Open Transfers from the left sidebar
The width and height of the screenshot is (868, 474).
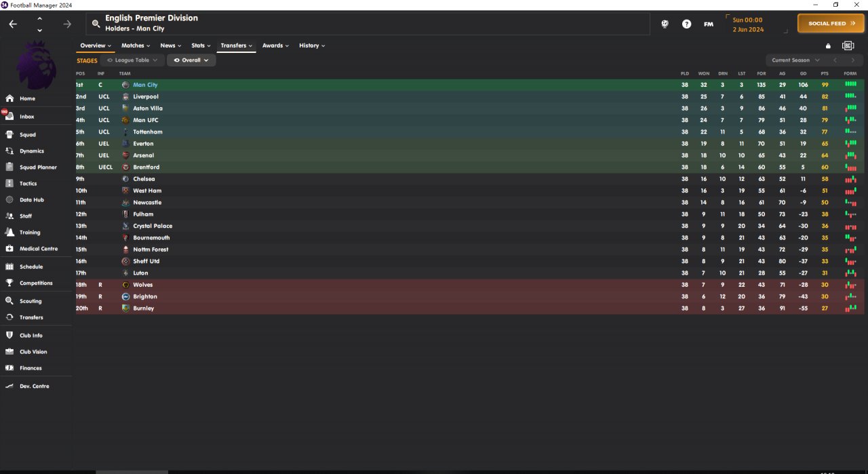[x=31, y=317]
